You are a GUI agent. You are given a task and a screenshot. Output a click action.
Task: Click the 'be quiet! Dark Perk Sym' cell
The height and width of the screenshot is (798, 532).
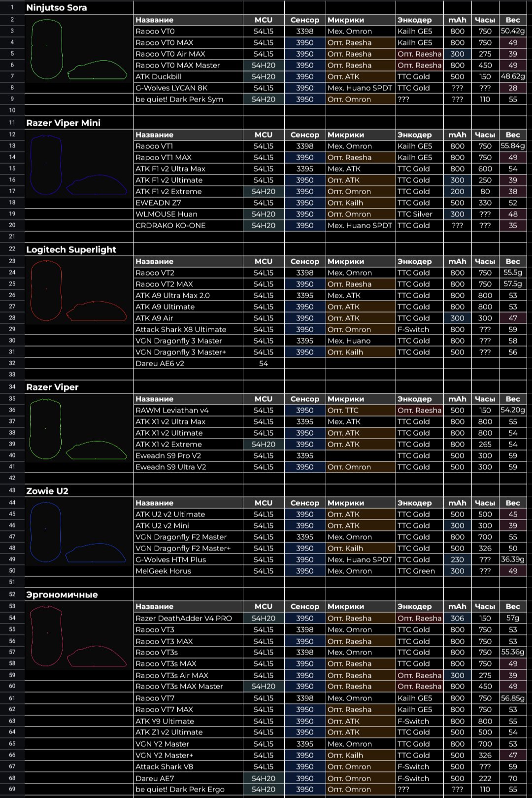(x=189, y=99)
